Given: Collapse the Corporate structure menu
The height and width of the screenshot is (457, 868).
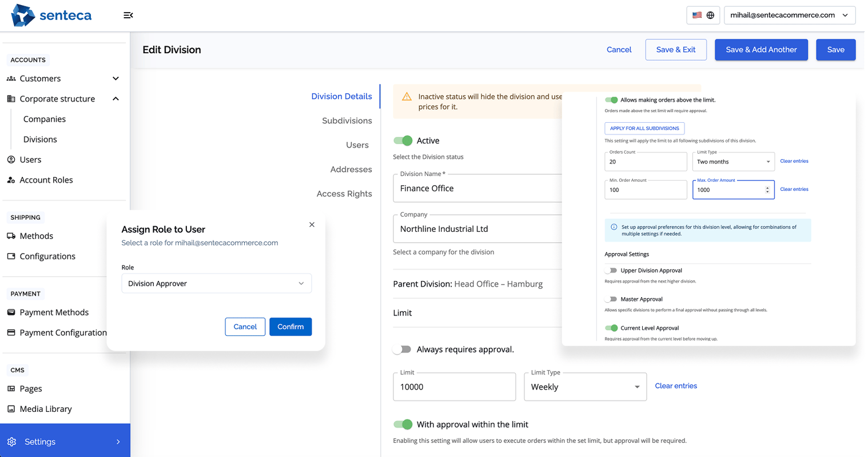Looking at the screenshot, I should tap(116, 99).
